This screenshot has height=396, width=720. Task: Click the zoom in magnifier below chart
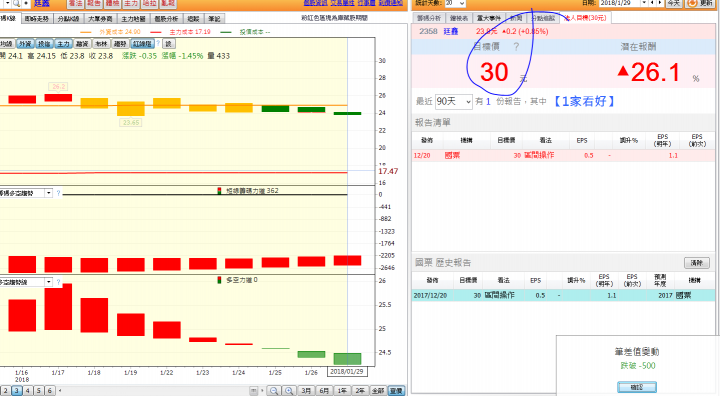tap(289, 390)
